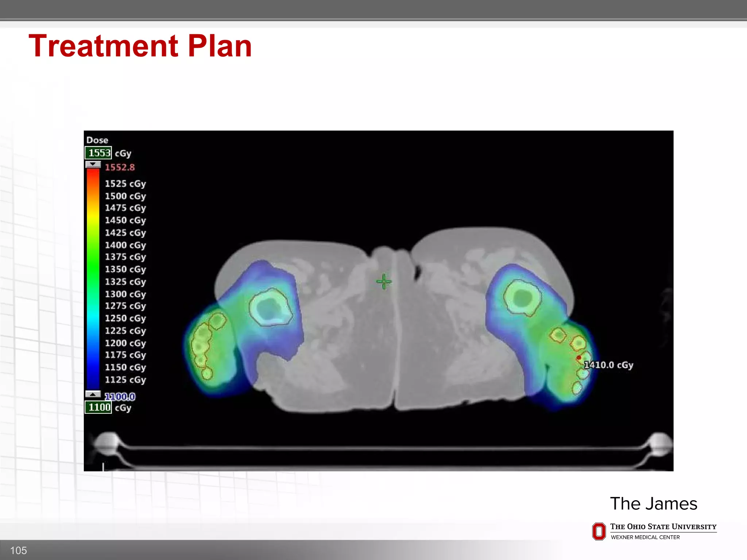
Task: Click the lower dose scale up-arrow handle
Action: point(93,394)
